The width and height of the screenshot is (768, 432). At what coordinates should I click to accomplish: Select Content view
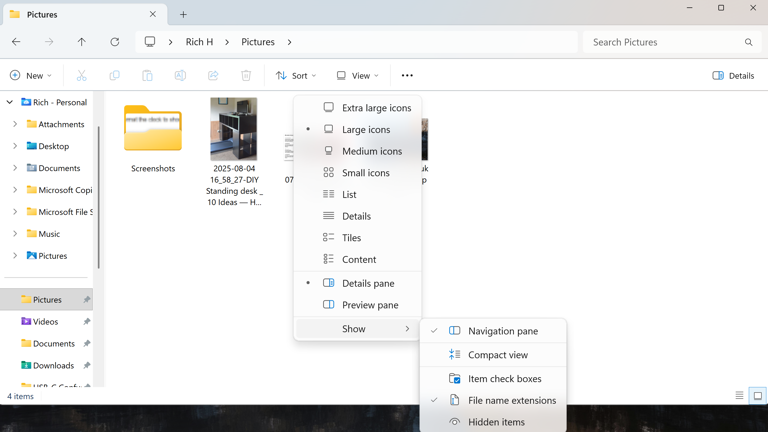coord(358,259)
